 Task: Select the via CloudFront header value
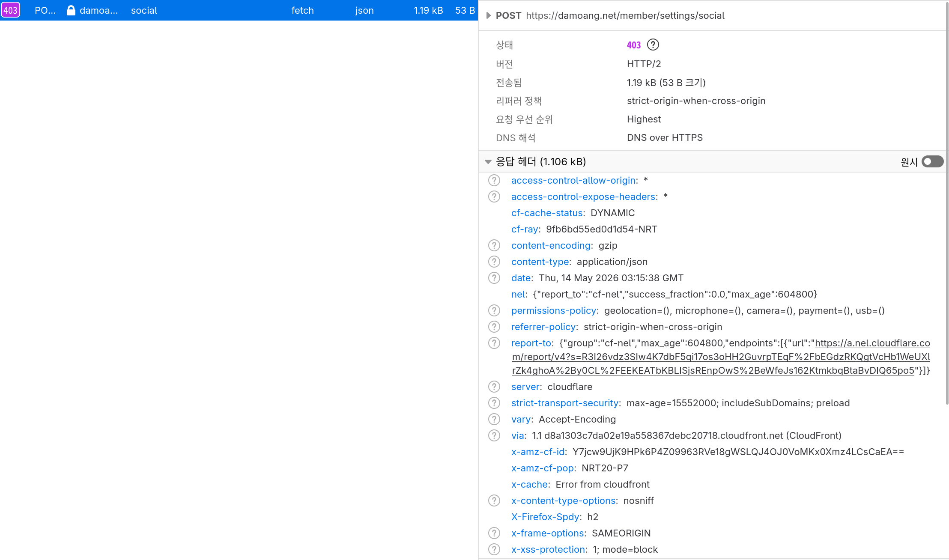[x=686, y=435]
